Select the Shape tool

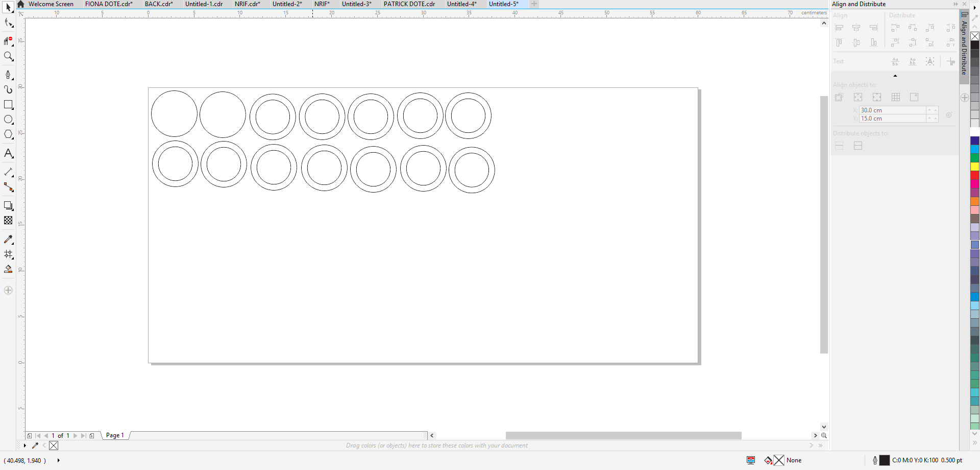click(x=8, y=22)
